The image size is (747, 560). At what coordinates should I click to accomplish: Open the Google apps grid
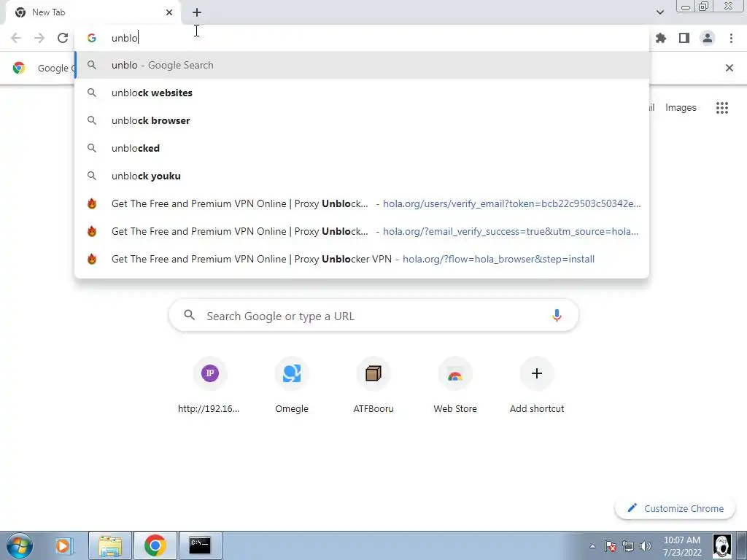click(x=721, y=108)
